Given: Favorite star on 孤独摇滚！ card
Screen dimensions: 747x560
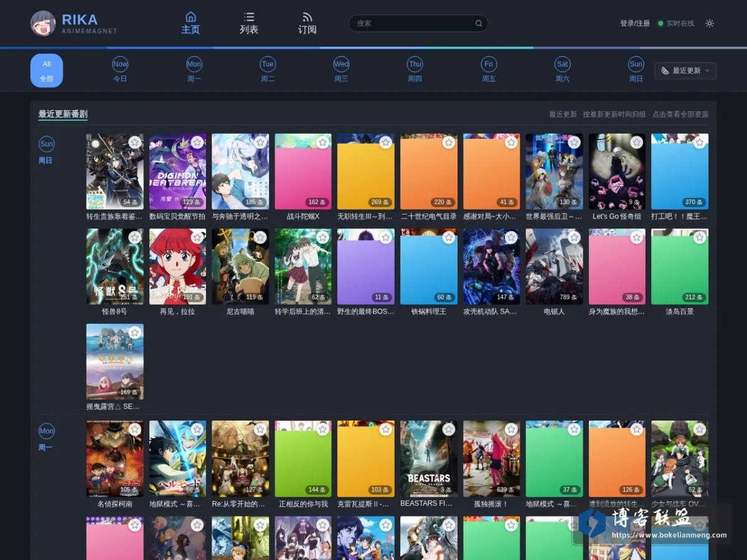Looking at the screenshot, I should (x=511, y=430).
